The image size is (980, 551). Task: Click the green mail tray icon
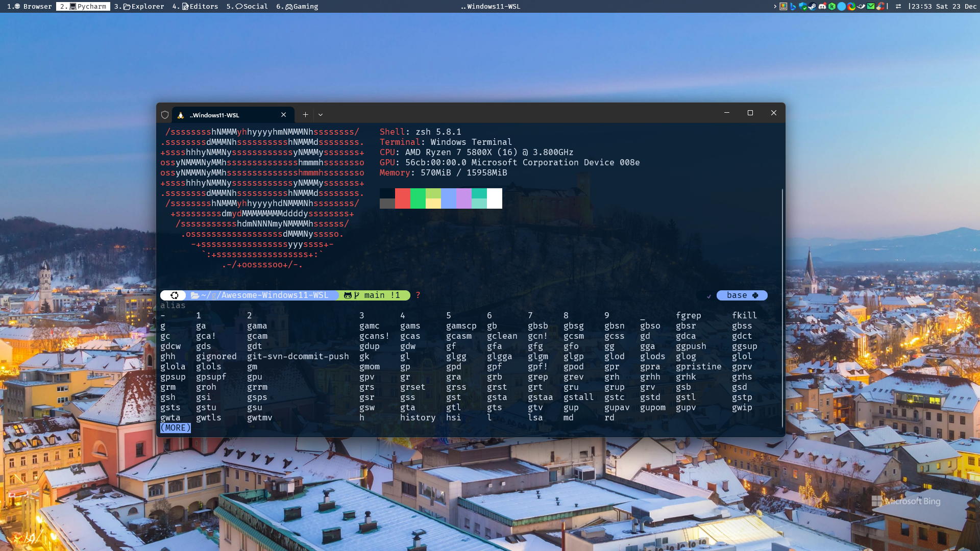click(x=871, y=7)
